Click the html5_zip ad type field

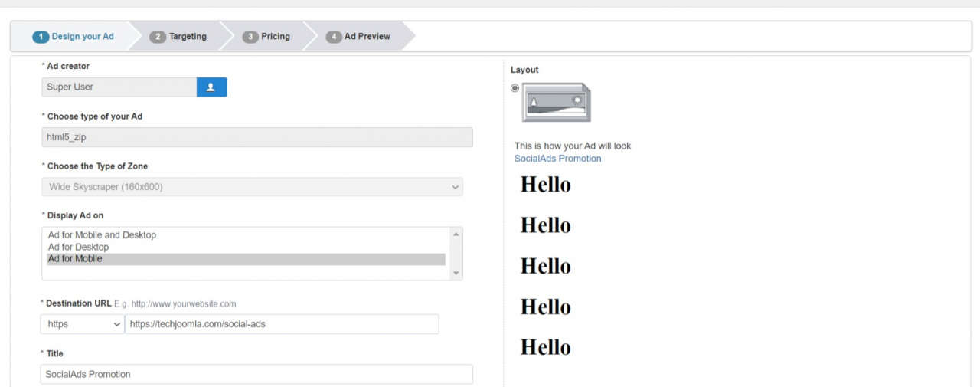click(256, 137)
